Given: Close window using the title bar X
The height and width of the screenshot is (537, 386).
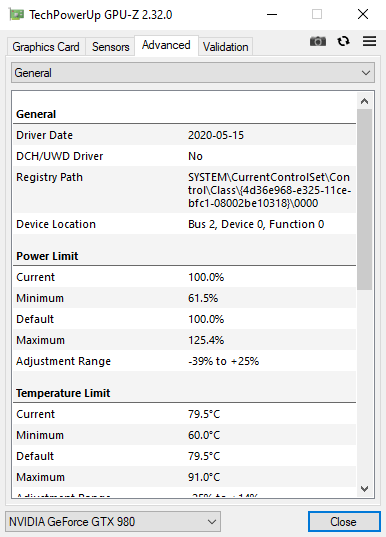Looking at the screenshot, I should coord(363,14).
